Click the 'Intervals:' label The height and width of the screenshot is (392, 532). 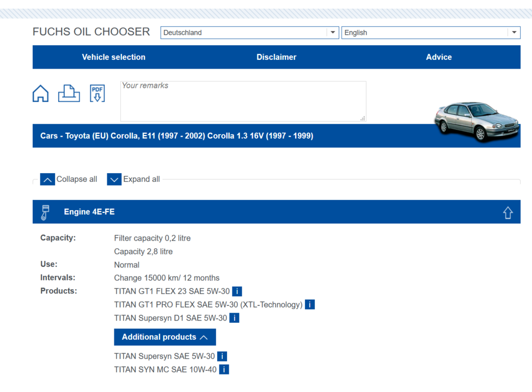[x=58, y=277]
